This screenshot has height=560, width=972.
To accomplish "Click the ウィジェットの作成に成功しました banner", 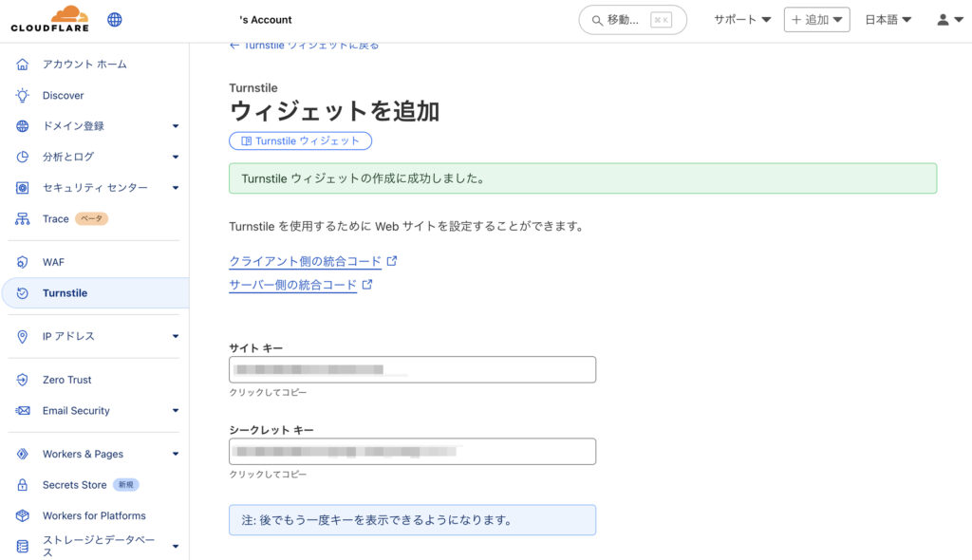I will click(583, 178).
